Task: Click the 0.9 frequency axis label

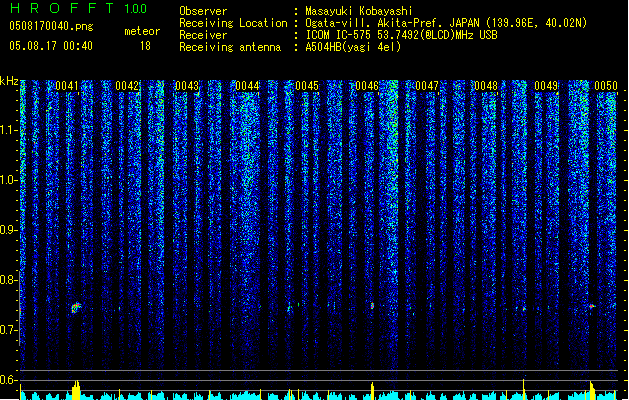Action: (x=8, y=230)
